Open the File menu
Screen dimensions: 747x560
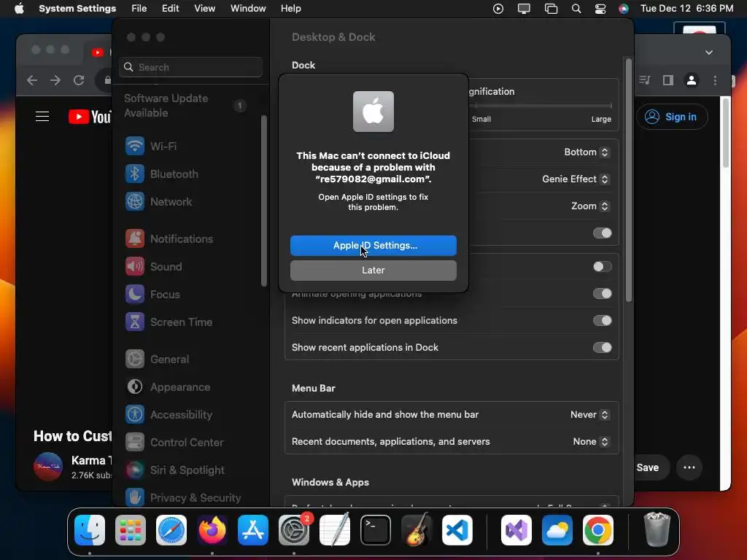coord(139,9)
